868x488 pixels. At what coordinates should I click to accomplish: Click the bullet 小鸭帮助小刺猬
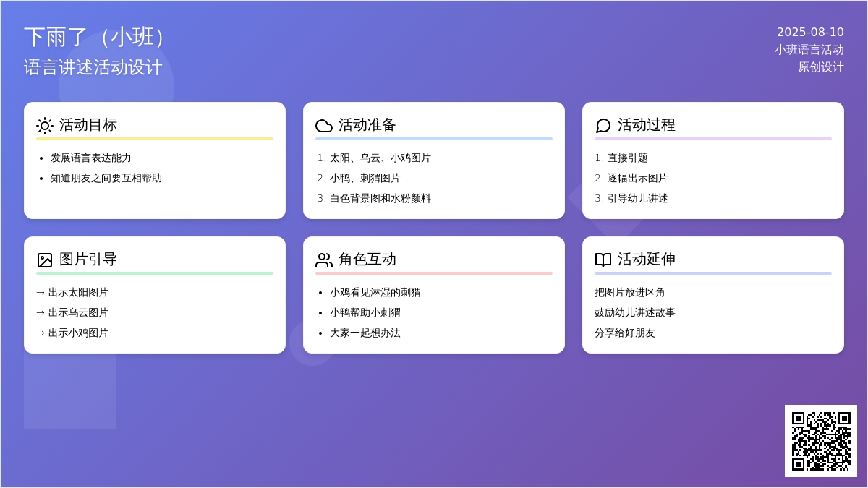click(365, 313)
